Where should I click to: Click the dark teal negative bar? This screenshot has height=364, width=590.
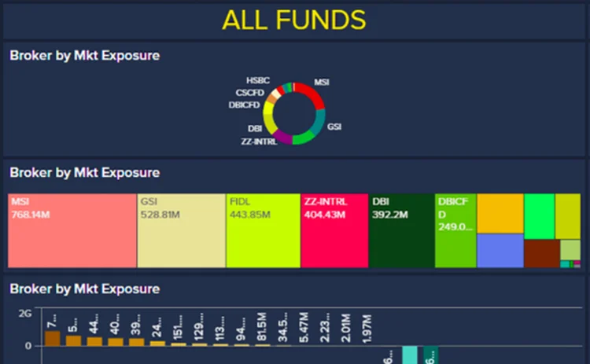click(431, 355)
